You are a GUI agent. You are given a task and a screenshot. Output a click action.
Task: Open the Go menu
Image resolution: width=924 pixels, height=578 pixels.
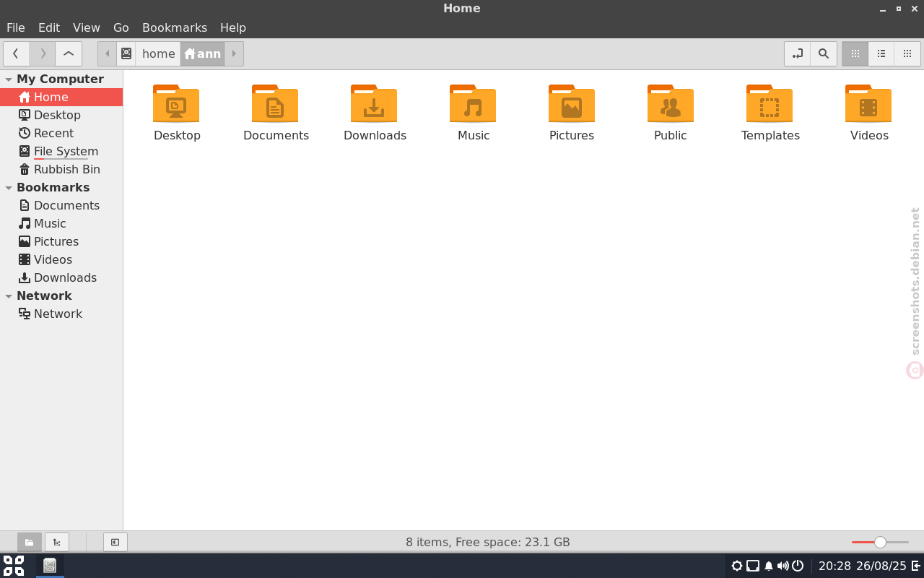tap(121, 27)
